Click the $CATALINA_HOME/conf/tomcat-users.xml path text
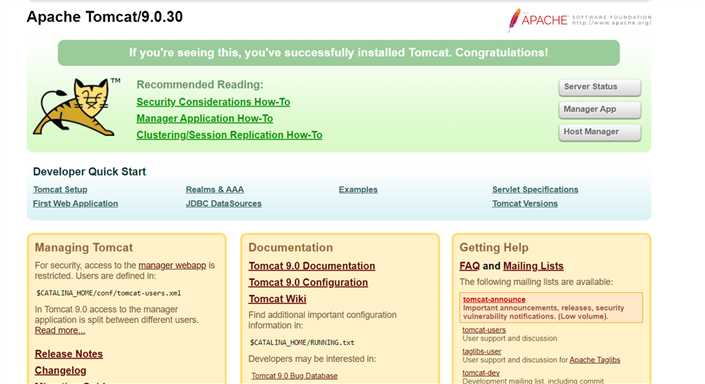Screen dimensions: 705x384 pyautogui.click(x=108, y=293)
